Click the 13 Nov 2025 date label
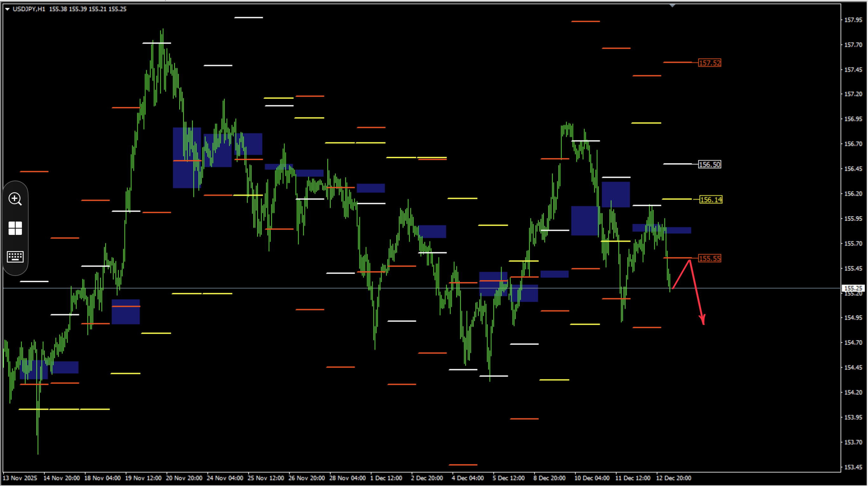 pos(20,478)
